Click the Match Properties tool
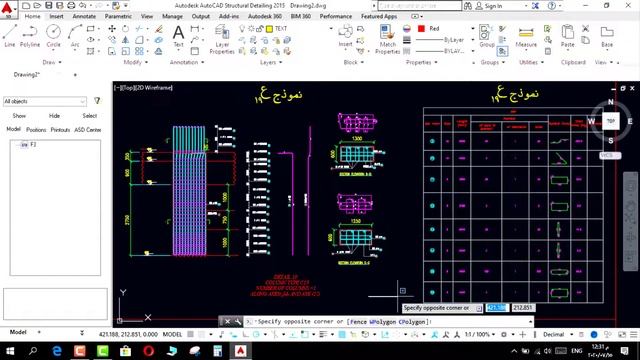This screenshot has height=360, width=640. tap(387, 39)
